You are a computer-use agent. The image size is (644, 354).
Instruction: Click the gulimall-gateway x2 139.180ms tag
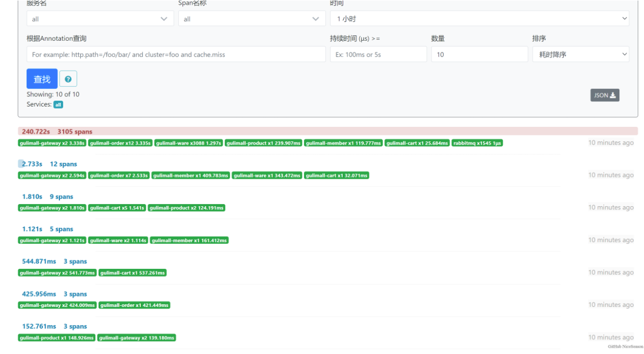point(137,337)
